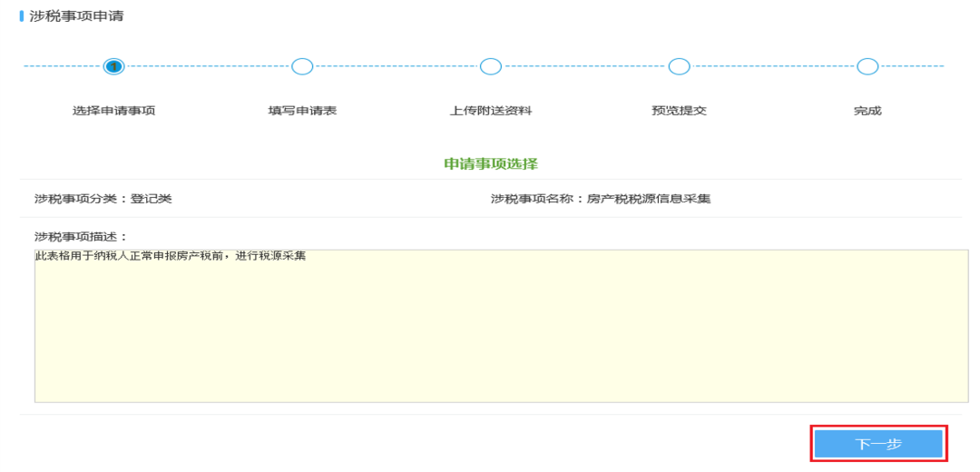Click the 上传附送资料 step label
This screenshot has width=980, height=472.
coord(491,112)
